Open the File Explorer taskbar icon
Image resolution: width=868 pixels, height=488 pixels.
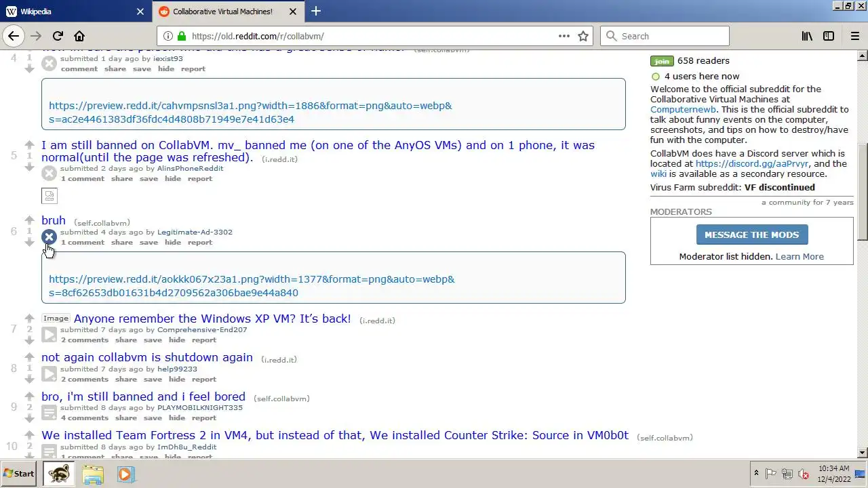93,474
